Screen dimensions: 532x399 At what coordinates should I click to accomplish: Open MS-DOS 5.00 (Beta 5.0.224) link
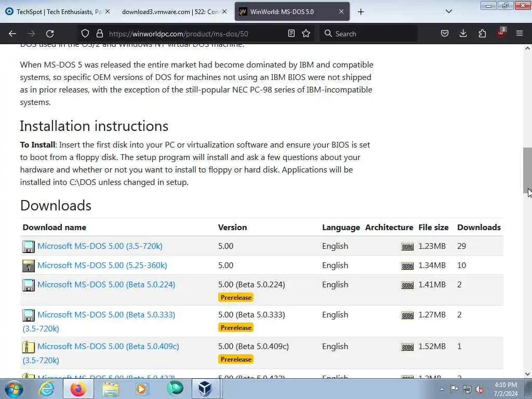point(106,285)
